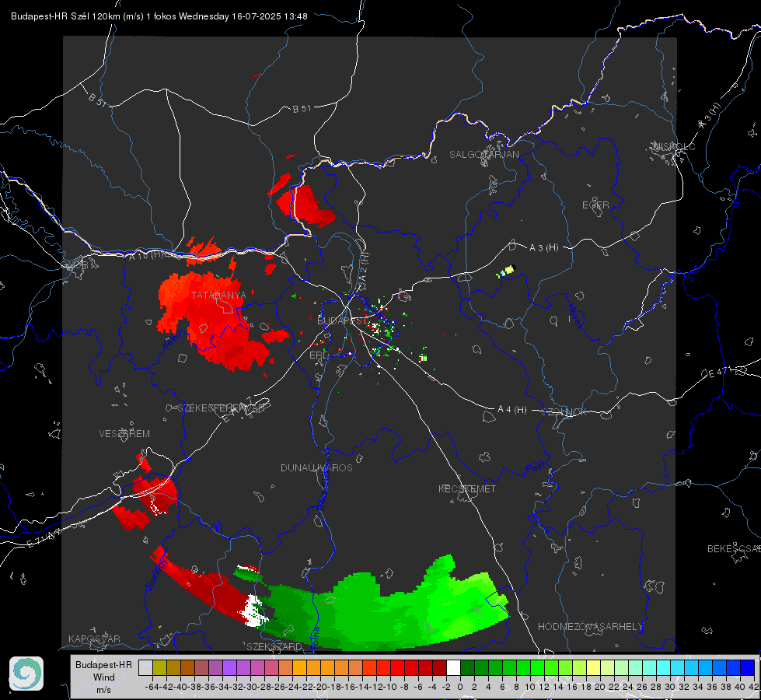Screen dimensions: 761x700
Task: Click the swirl logo icon beside the legend
Action: click(26, 674)
